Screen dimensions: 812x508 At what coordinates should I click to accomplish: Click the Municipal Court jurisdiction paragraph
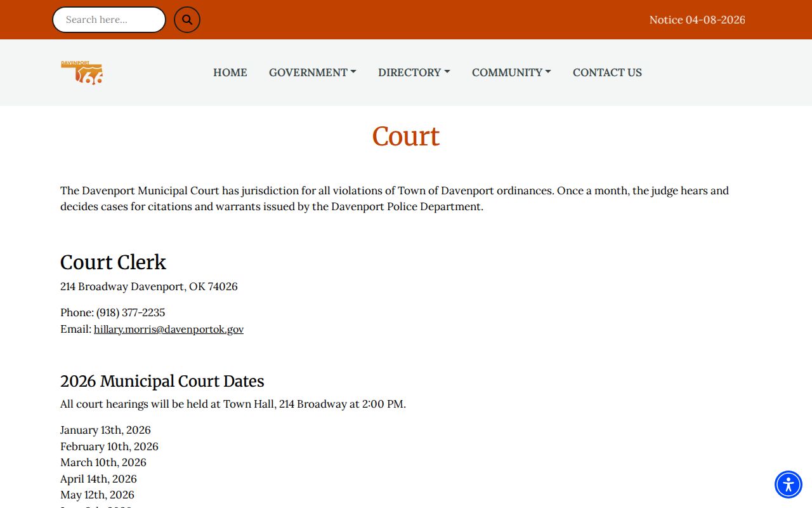pyautogui.click(x=395, y=199)
